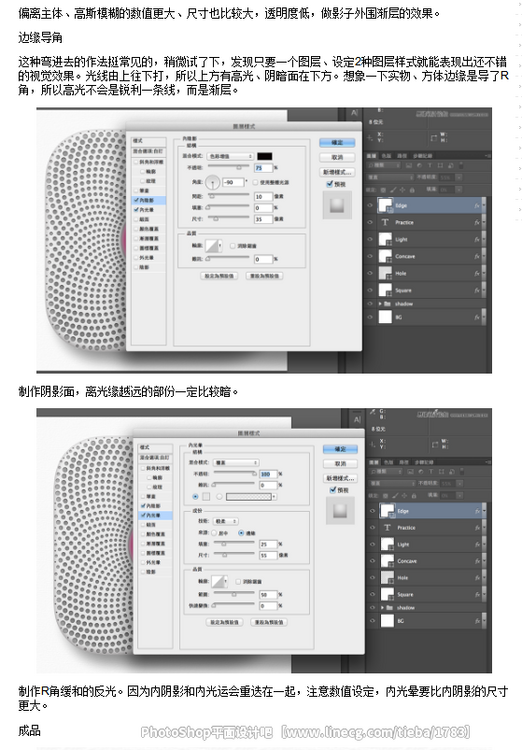Click the Light layer fx icon beside Inner Glow dialog

click(478, 544)
